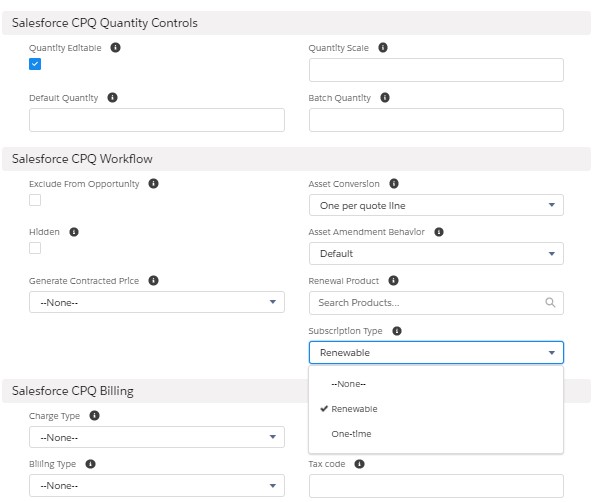Show info tooltip for Billing Type
The height and width of the screenshot is (502, 598).
click(x=90, y=464)
